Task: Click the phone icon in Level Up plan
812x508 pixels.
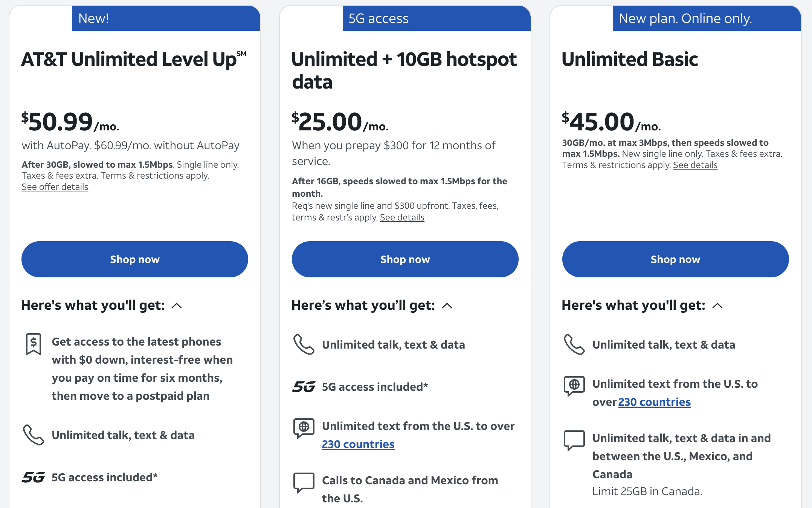Action: (34, 435)
